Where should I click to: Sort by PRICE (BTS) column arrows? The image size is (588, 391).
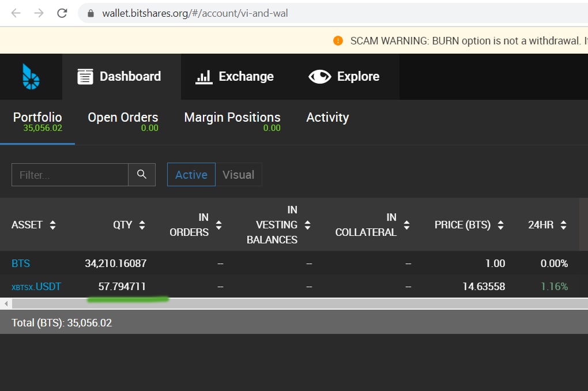(500, 225)
